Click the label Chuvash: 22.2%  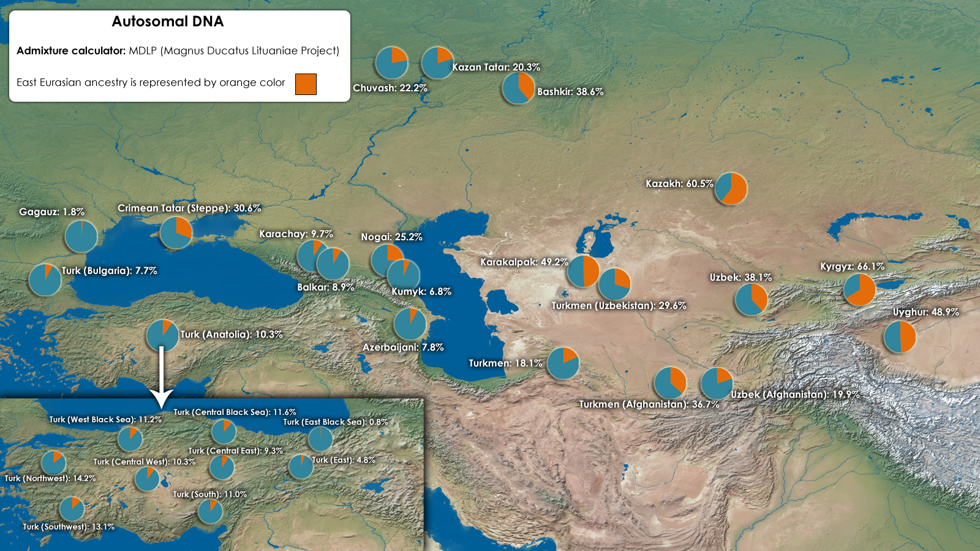click(x=390, y=88)
